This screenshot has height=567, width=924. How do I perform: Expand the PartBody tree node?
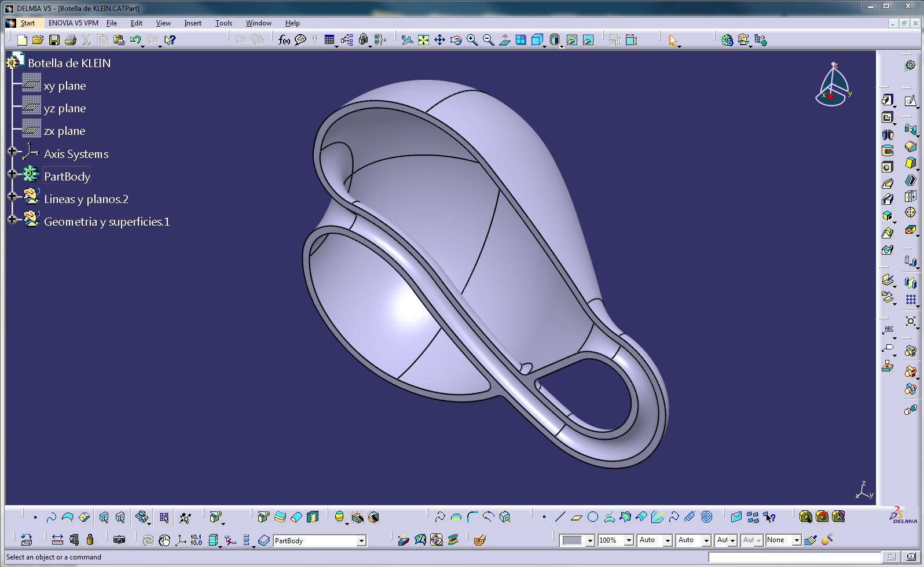pyautogui.click(x=12, y=174)
